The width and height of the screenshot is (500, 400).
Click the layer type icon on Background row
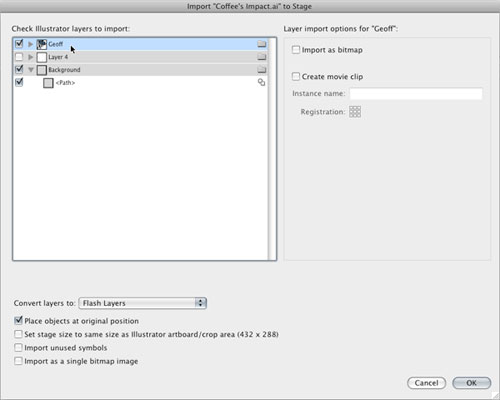pyautogui.click(x=262, y=70)
